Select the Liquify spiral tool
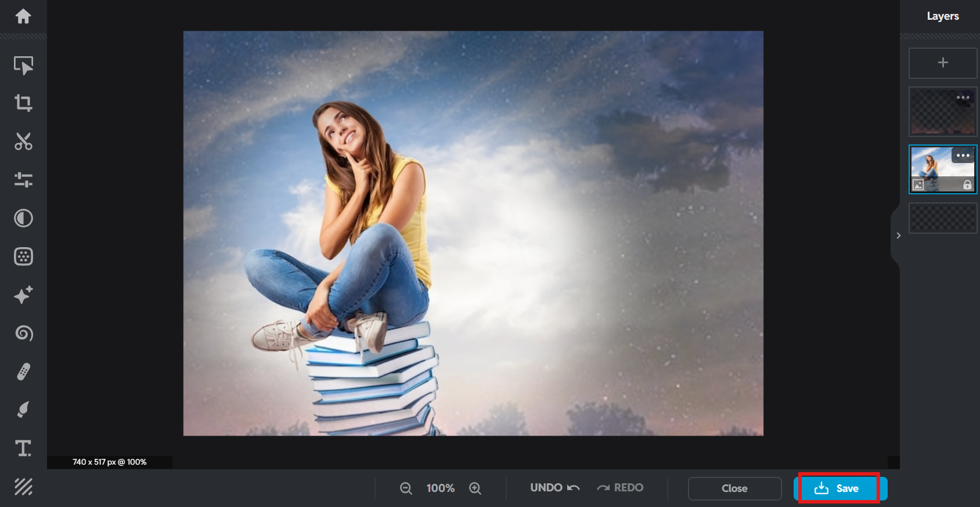 click(23, 333)
